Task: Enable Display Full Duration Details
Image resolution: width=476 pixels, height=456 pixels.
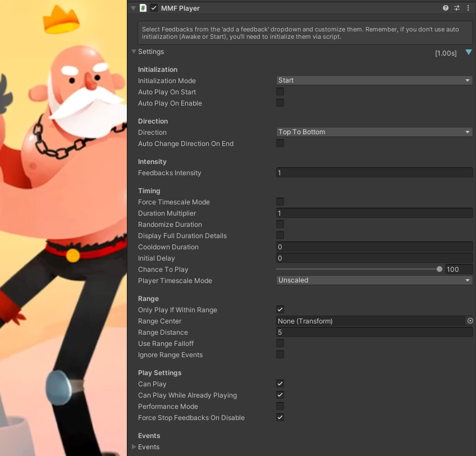Action: pos(280,235)
